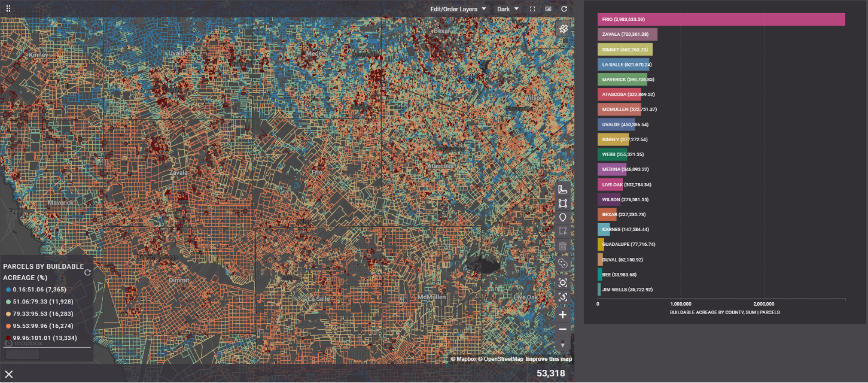This screenshot has width=868, height=383.
Task: Toggle the satellite imagery button
Action: 563,29
